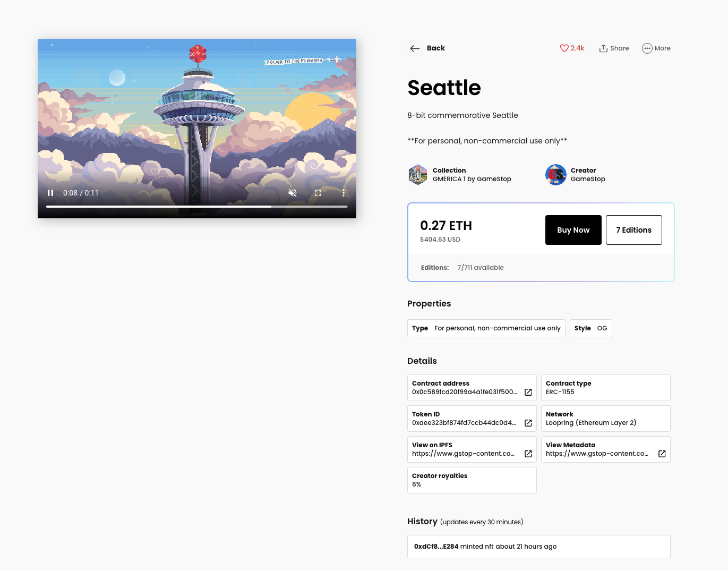Expand the More menu next to Share

coord(656,48)
